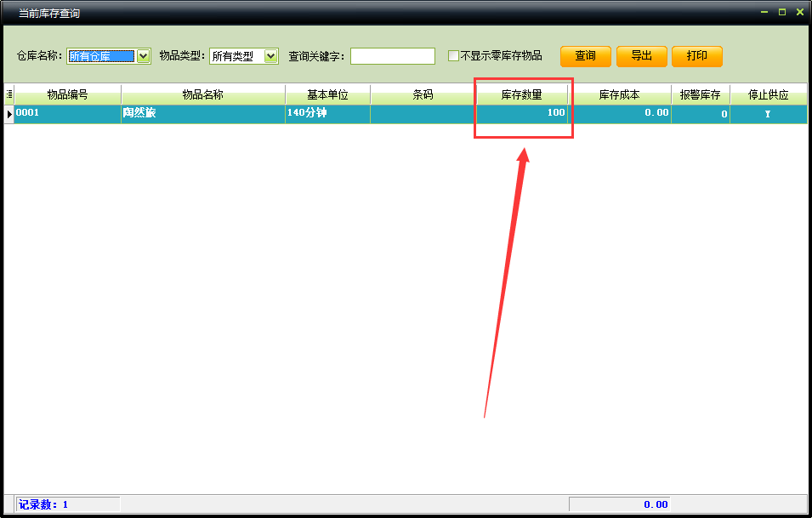Image resolution: width=812 pixels, height=518 pixels.
Task: Click the 查询 query button
Action: pos(586,56)
